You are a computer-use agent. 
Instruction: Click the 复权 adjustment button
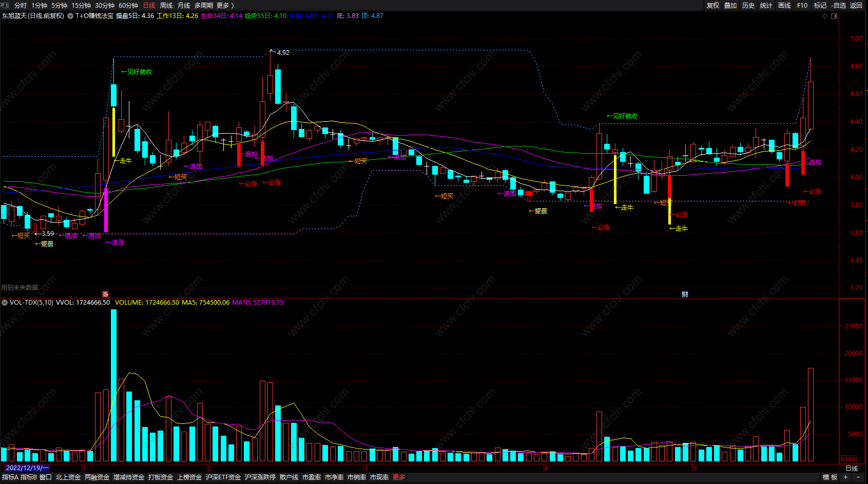pos(713,6)
